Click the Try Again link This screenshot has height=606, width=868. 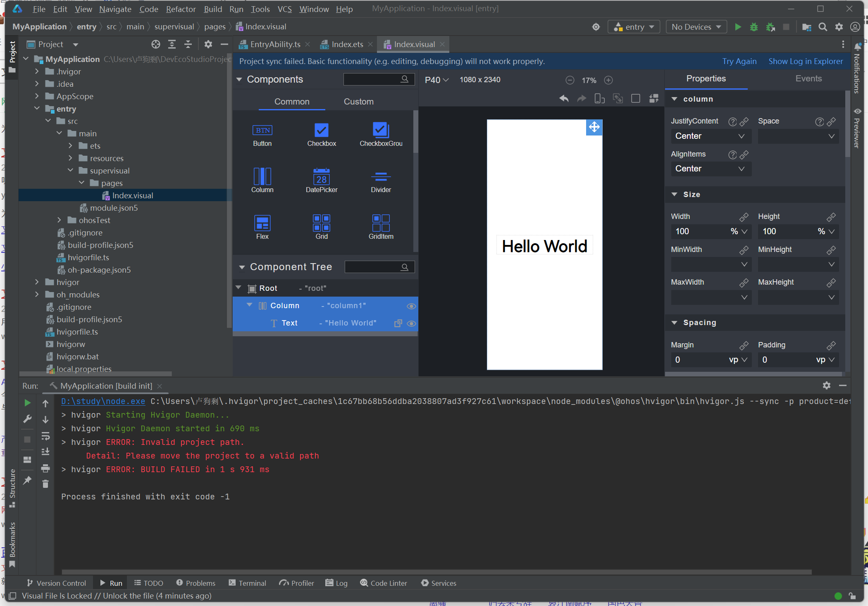click(x=739, y=61)
